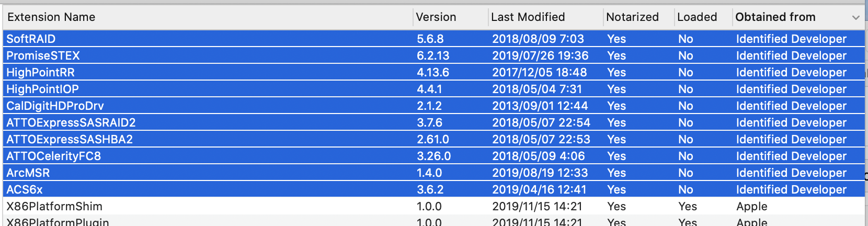Click date 2019/07/26 19:36

pyautogui.click(x=540, y=55)
